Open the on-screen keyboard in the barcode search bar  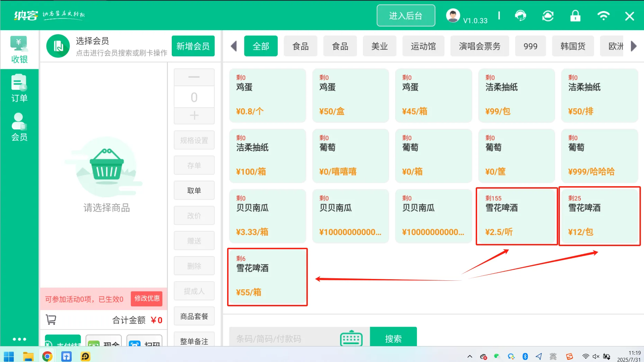coord(351,338)
